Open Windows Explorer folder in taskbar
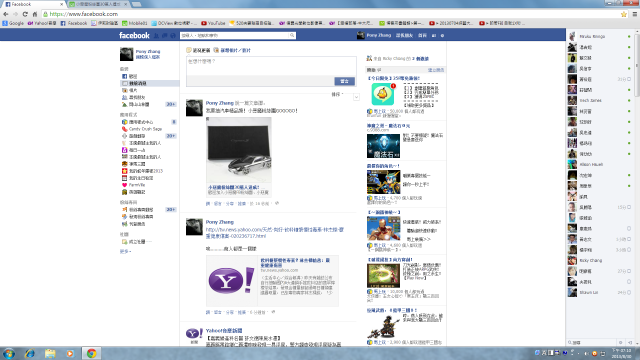The width and height of the screenshot is (640, 360). [50, 353]
